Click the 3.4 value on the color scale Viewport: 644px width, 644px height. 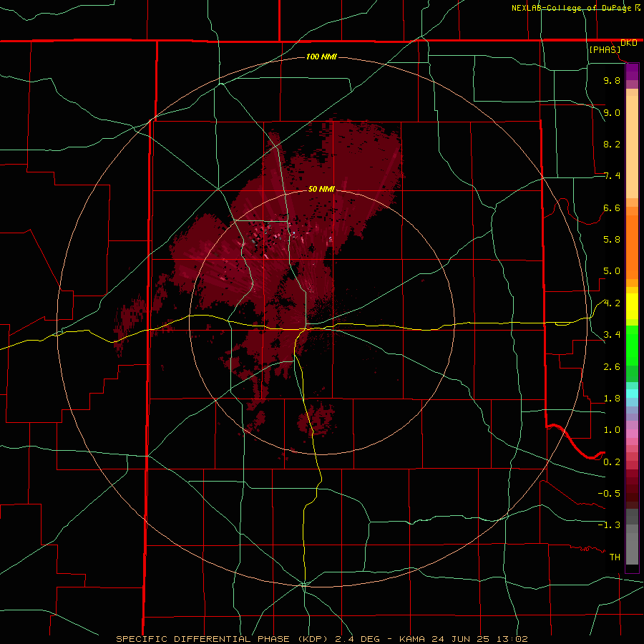pyautogui.click(x=612, y=335)
